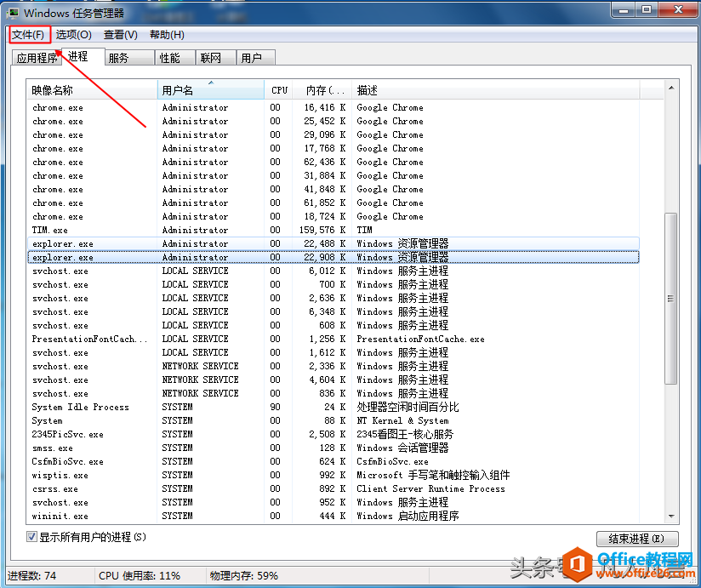Switch to the 服务 tab

[129, 58]
